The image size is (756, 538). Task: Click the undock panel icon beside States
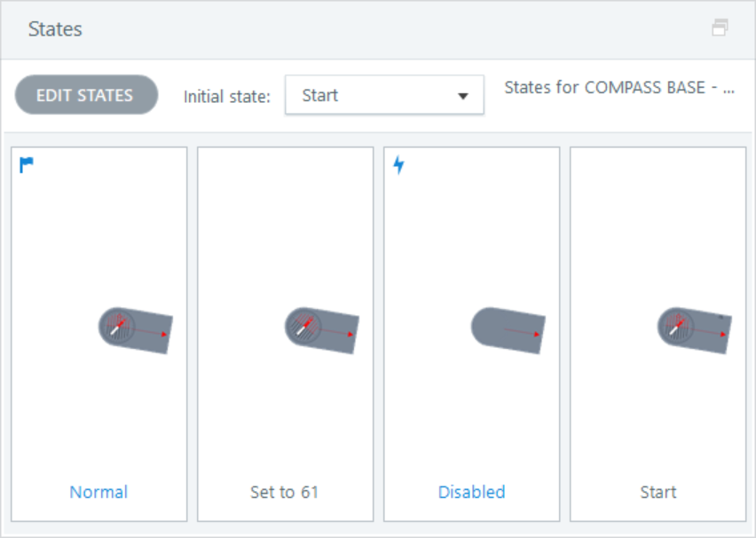(x=720, y=28)
